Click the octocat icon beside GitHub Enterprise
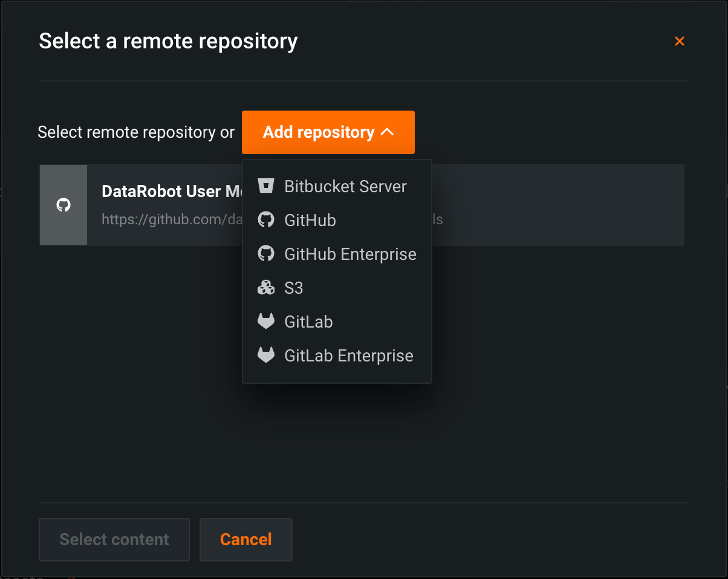 [x=265, y=254]
